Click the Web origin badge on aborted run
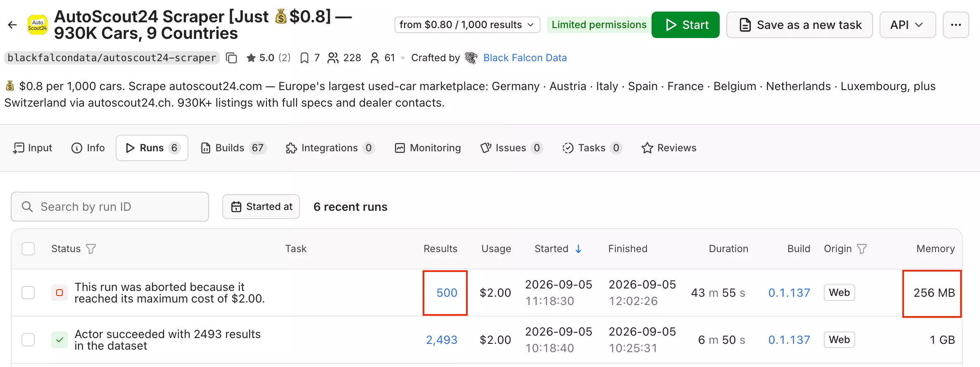 tap(839, 293)
